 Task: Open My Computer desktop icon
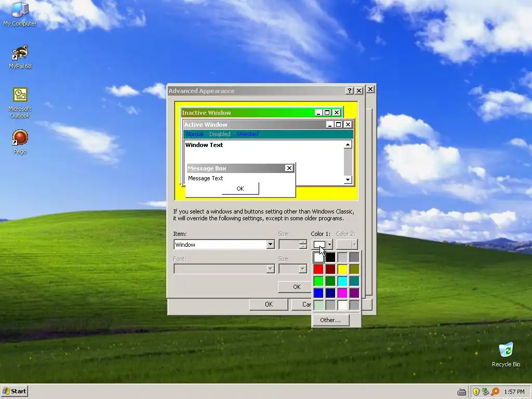[20, 14]
